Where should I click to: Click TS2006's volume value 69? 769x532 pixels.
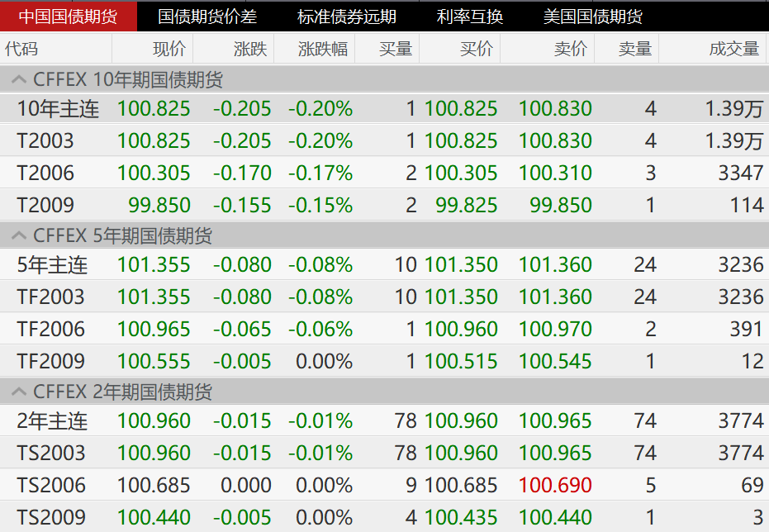click(x=752, y=485)
